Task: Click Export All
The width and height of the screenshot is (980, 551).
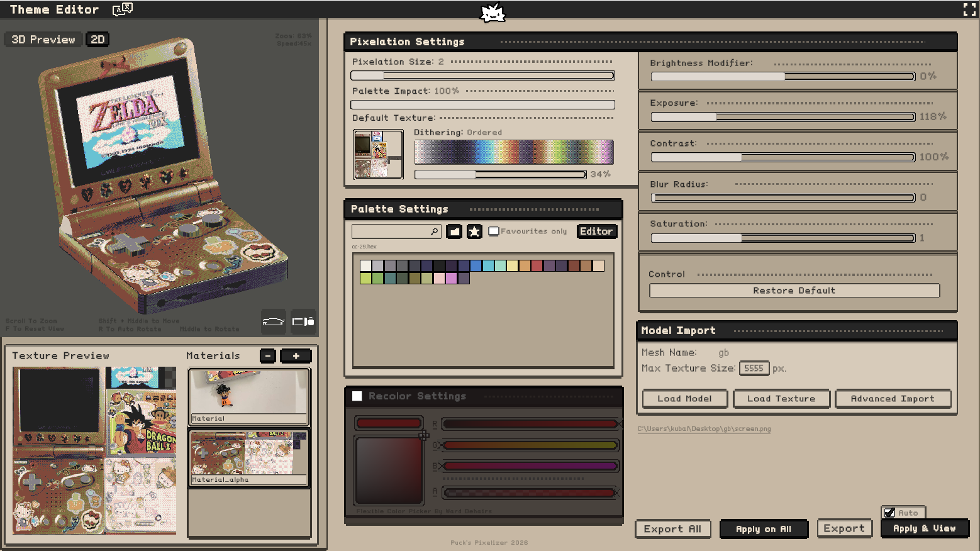Action: [x=672, y=529]
